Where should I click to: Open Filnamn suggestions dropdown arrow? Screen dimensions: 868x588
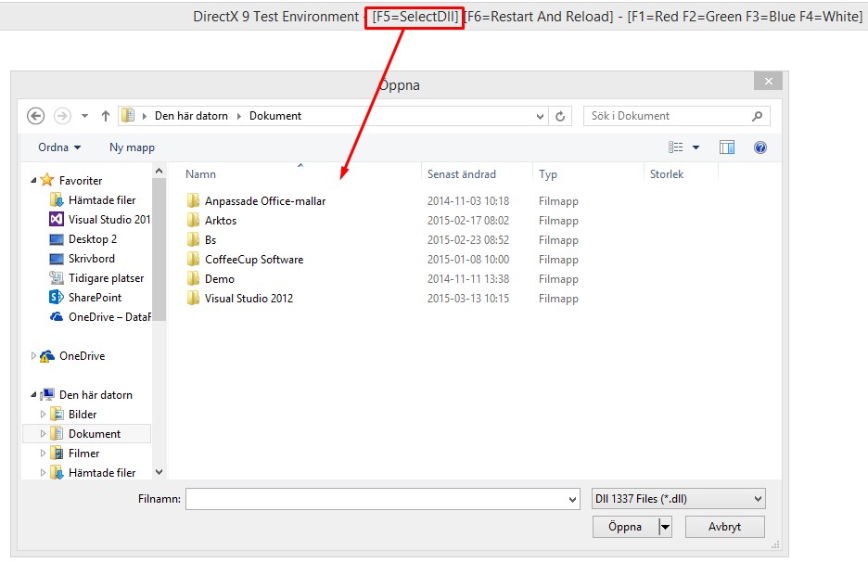click(572, 499)
